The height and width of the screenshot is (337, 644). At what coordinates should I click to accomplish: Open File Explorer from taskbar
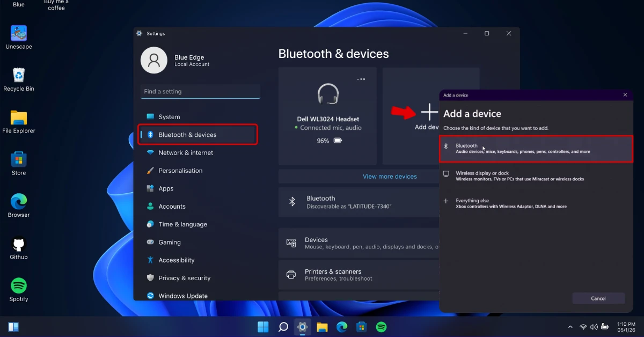pos(322,327)
